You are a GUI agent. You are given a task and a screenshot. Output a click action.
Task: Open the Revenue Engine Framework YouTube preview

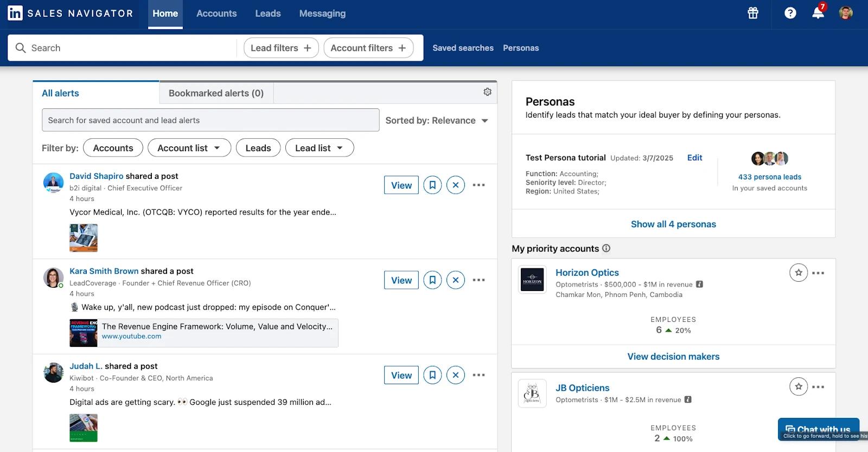[x=204, y=333]
